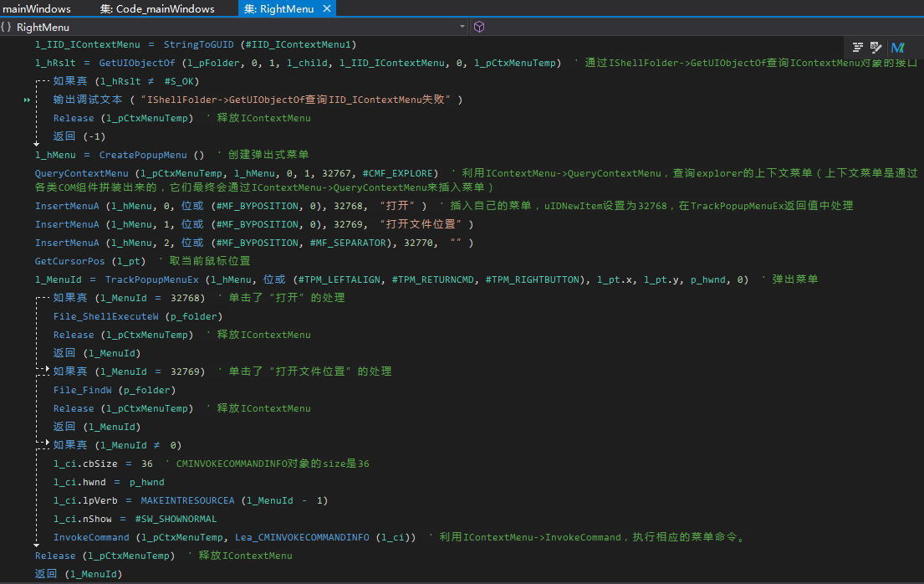The image size is (924, 584).
Task: Click the StringToGUID function name
Action: [x=198, y=45]
